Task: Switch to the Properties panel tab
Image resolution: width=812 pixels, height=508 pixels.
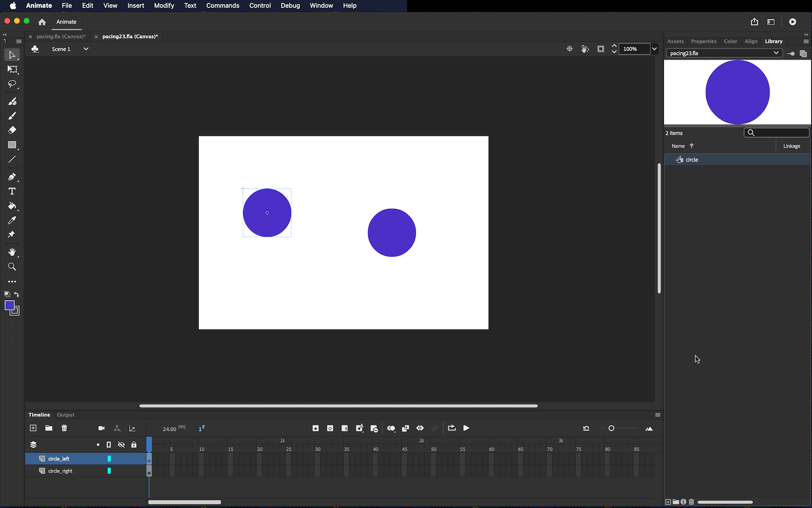Action: coord(703,42)
